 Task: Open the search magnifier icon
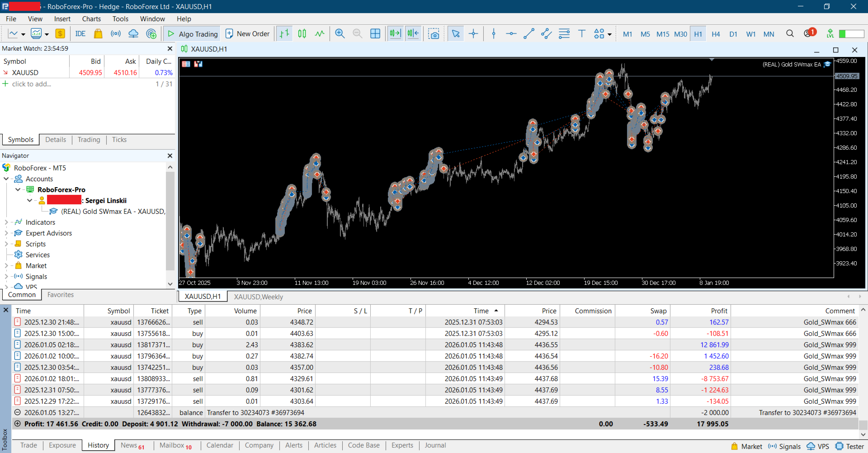[790, 34]
